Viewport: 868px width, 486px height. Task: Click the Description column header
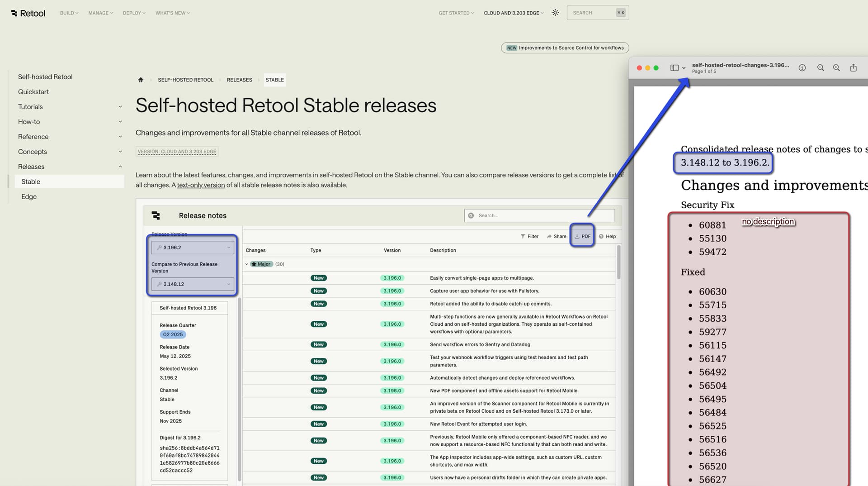pyautogui.click(x=443, y=250)
